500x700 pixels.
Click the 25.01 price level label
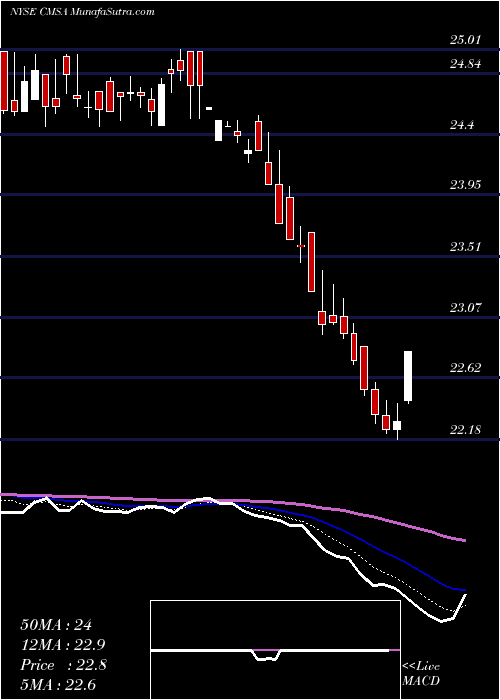465,41
